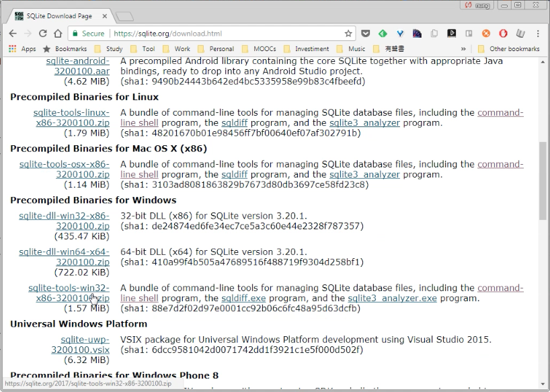Click the '64-bit DLL (x64) for SQLite' description
Viewport: 550px width, 392px height.
(214, 251)
